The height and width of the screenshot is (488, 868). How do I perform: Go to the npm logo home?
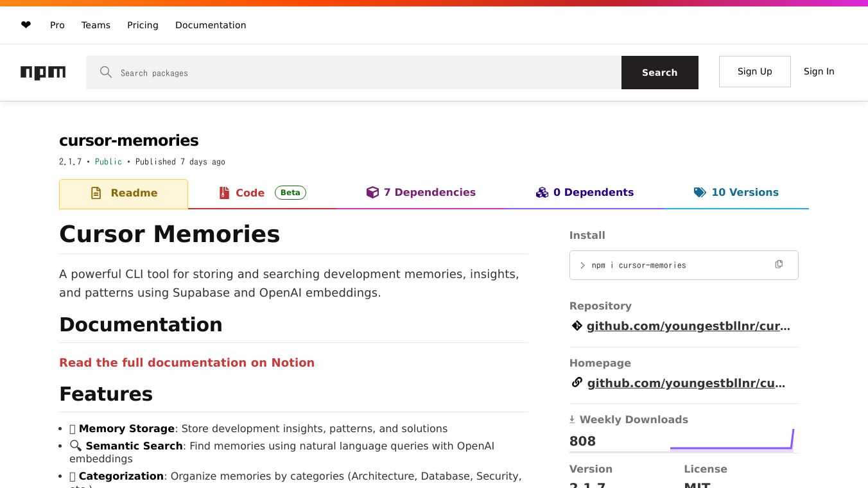click(x=43, y=73)
